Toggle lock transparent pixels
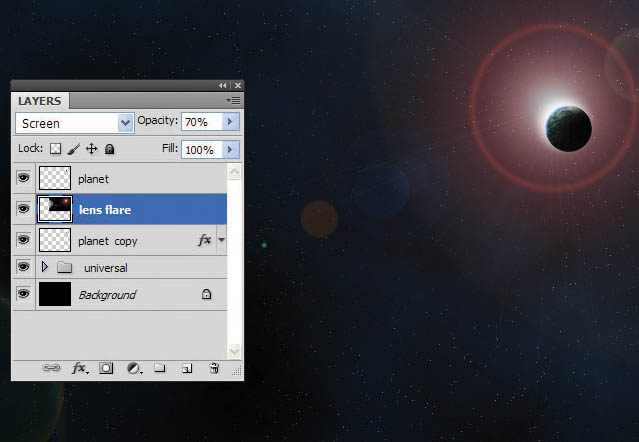This screenshot has width=639, height=442. tap(56, 149)
